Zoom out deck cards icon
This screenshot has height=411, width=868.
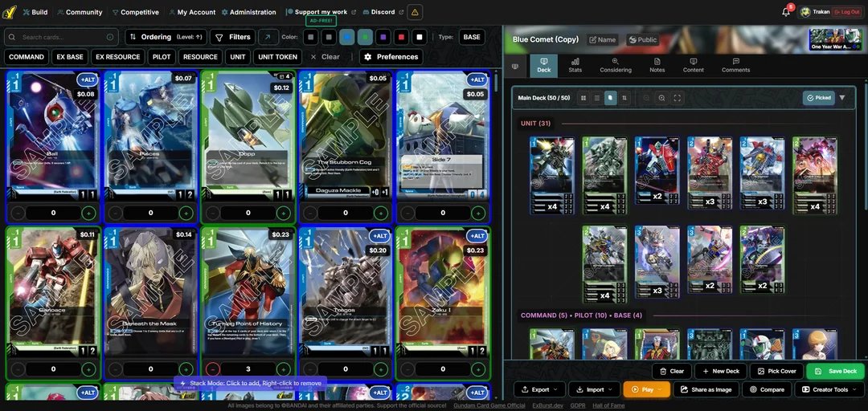[x=646, y=98]
